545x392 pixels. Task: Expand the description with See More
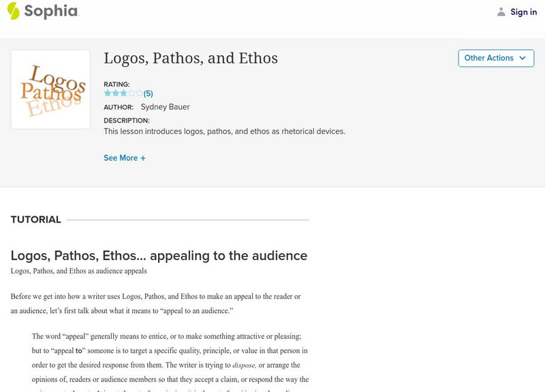[x=121, y=158]
